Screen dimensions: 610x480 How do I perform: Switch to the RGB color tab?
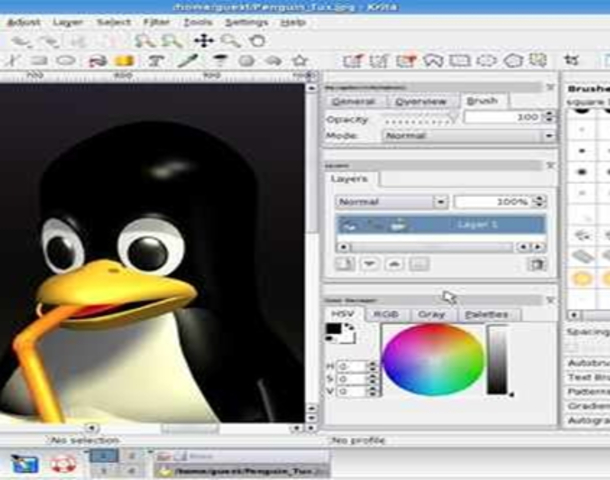386,314
